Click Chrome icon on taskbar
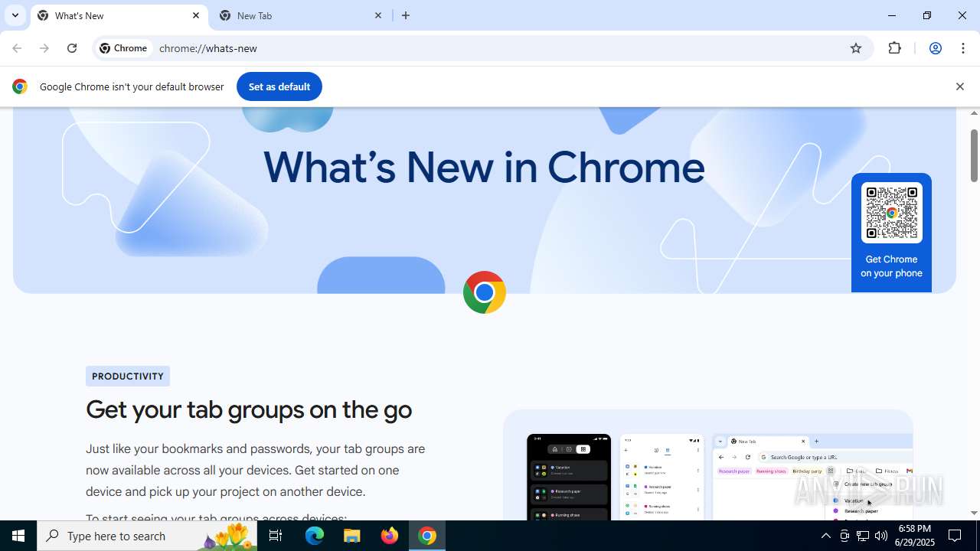 click(x=427, y=536)
